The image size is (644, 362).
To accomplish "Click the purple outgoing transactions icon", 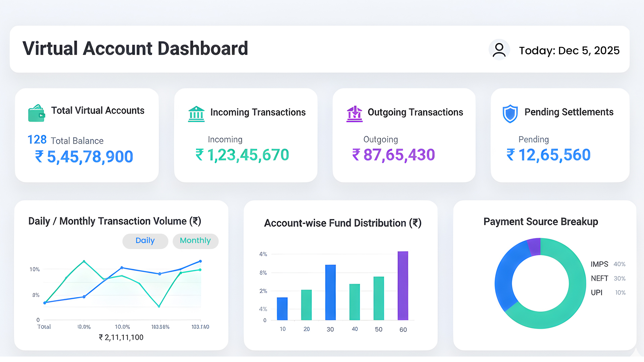I will pos(355,114).
